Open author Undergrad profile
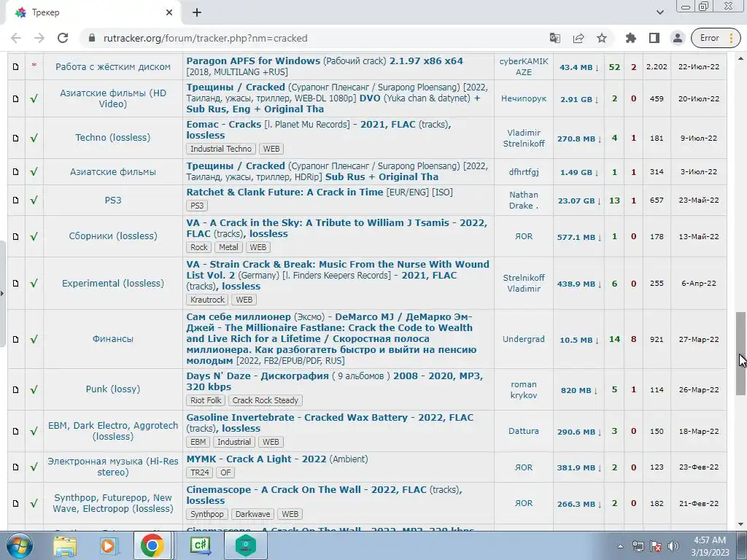 point(524,339)
